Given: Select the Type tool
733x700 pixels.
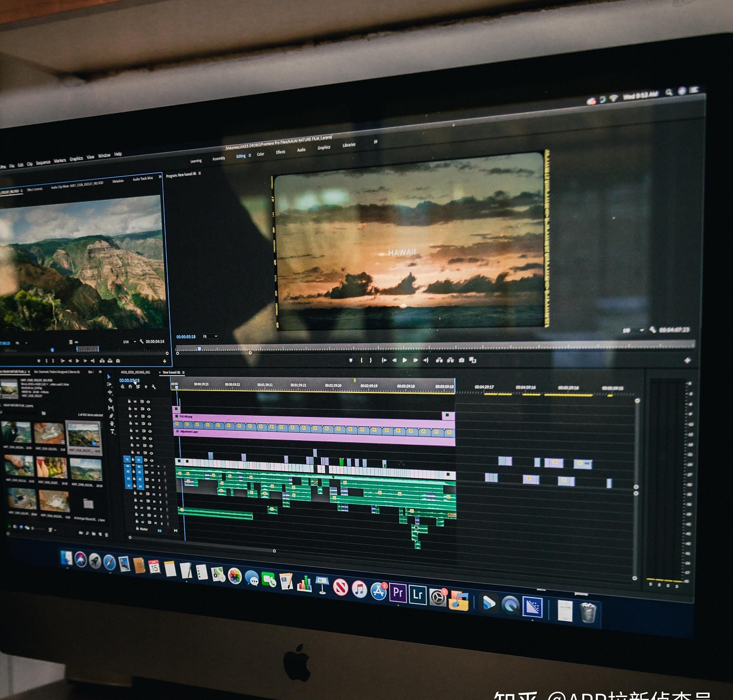Looking at the screenshot, I should pyautogui.click(x=113, y=431).
